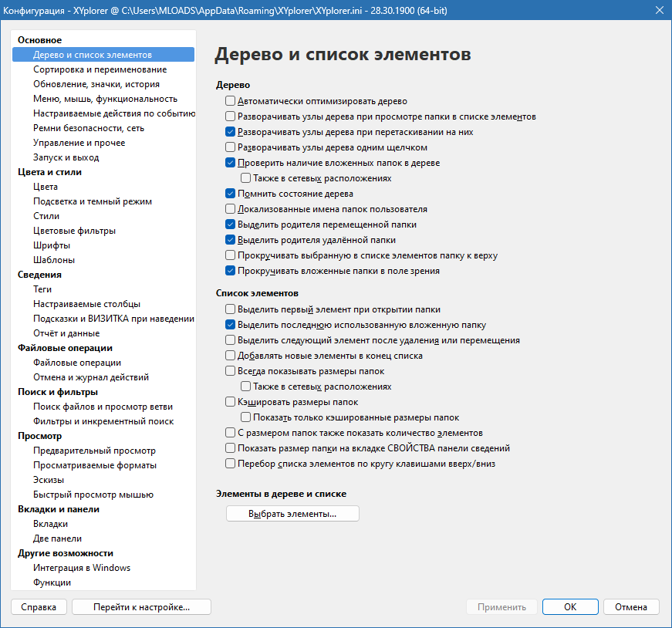The width and height of the screenshot is (672, 628).
Task: Open help with the 'Справка' button
Action: [x=39, y=607]
